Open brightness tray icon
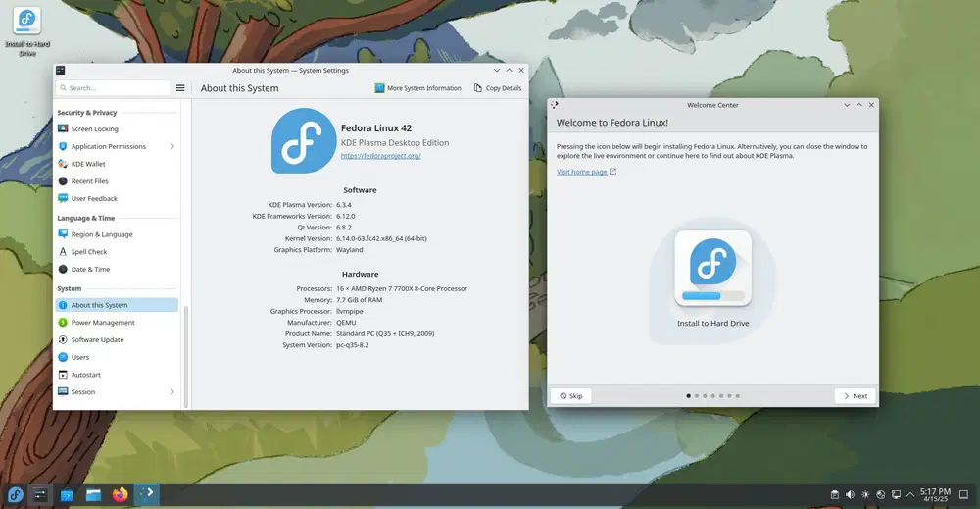Image resolution: width=980 pixels, height=509 pixels. click(x=865, y=494)
